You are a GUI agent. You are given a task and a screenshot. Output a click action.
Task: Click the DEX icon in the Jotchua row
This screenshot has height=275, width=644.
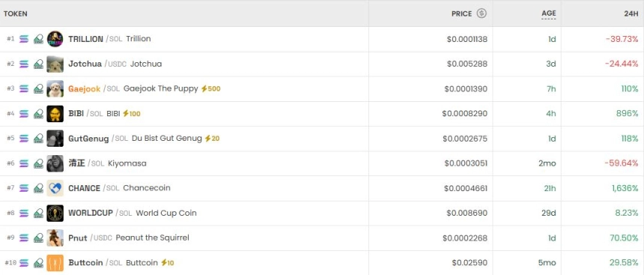39,64
